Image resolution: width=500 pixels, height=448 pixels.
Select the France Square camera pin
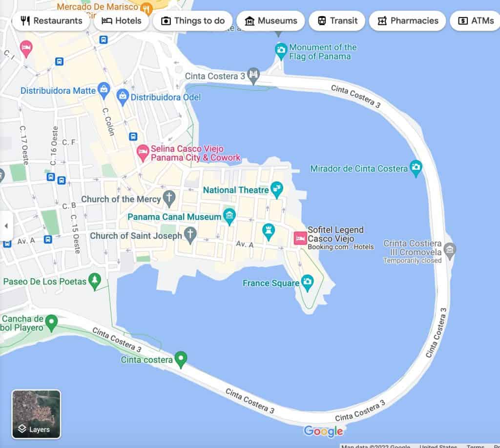point(307,281)
